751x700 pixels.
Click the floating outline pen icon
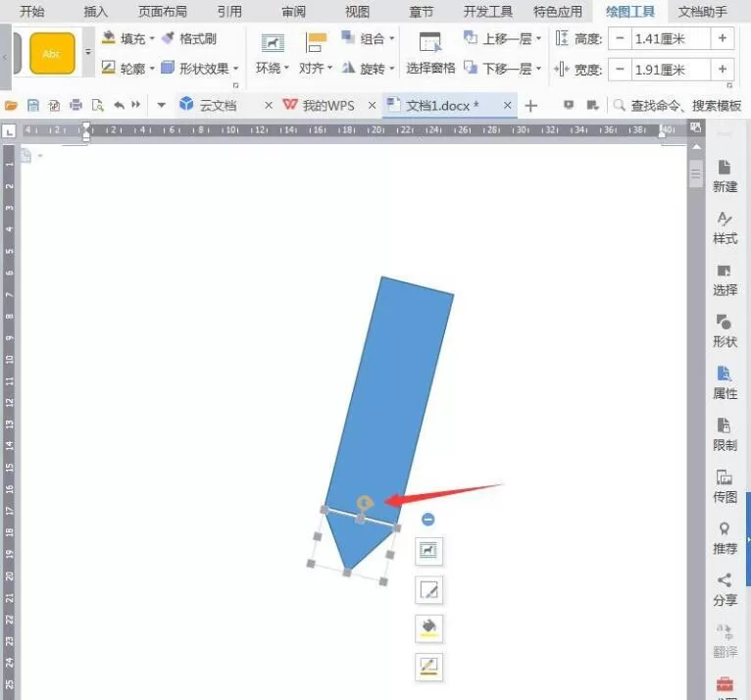pyautogui.click(x=428, y=667)
